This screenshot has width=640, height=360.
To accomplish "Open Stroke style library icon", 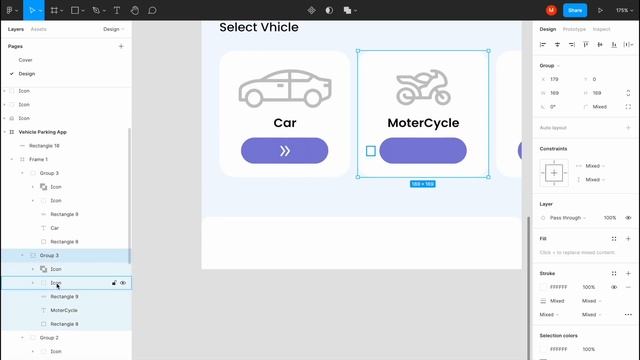I will pyautogui.click(x=614, y=273).
